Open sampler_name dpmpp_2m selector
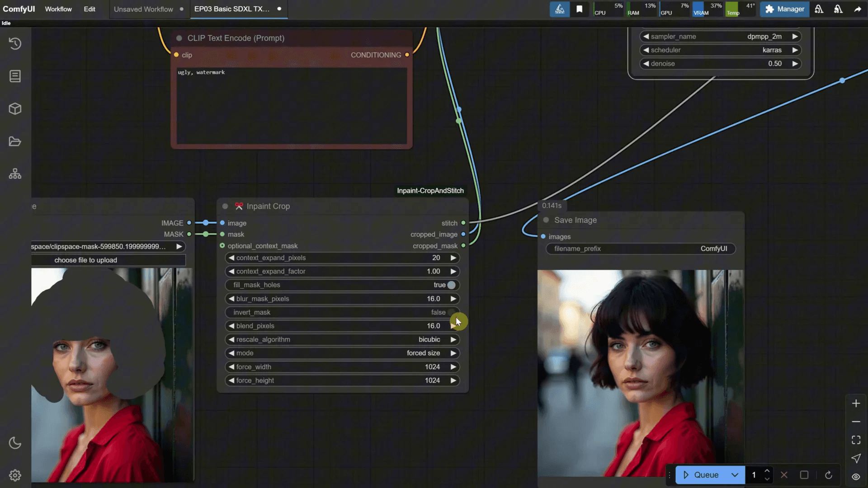Screen dimensions: 868x488 (721, 37)
